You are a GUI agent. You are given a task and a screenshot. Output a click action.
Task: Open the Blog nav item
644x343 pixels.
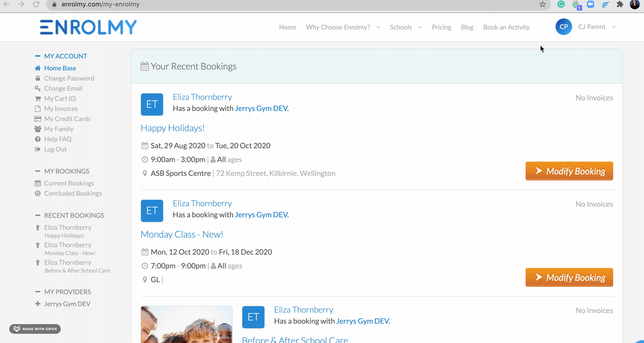point(467,27)
